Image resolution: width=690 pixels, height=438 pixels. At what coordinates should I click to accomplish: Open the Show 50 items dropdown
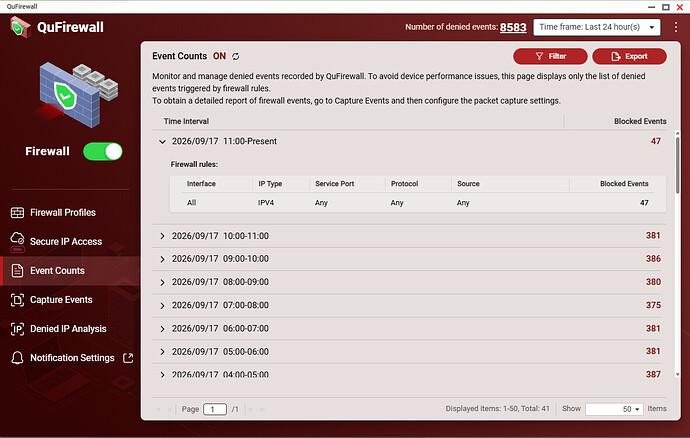click(614, 409)
